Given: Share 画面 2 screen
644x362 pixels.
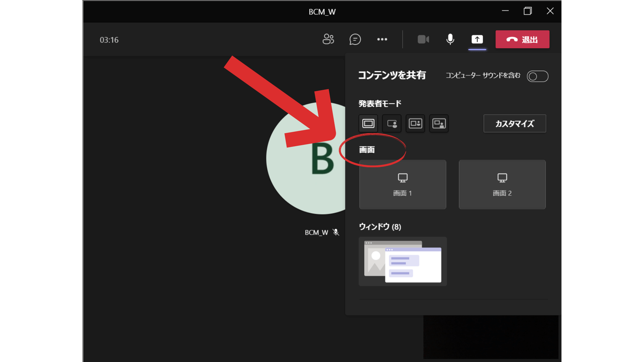Looking at the screenshot, I should [x=502, y=184].
